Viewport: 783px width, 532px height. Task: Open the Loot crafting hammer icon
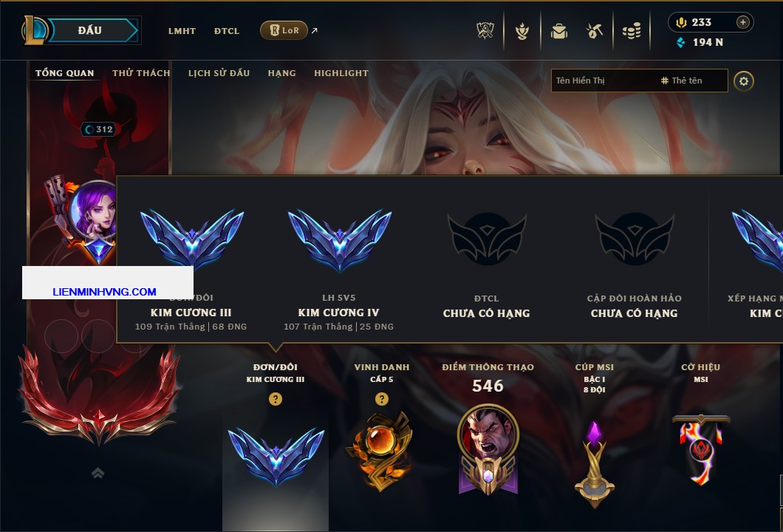click(594, 31)
